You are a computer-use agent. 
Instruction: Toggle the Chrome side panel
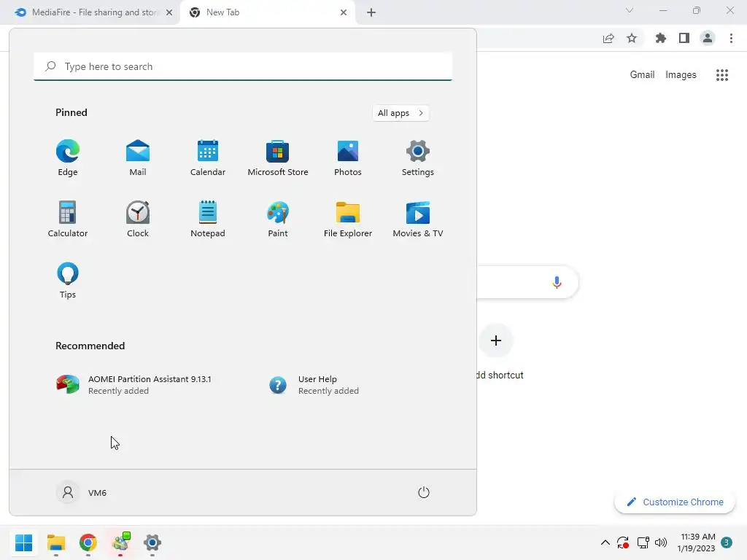click(x=684, y=38)
